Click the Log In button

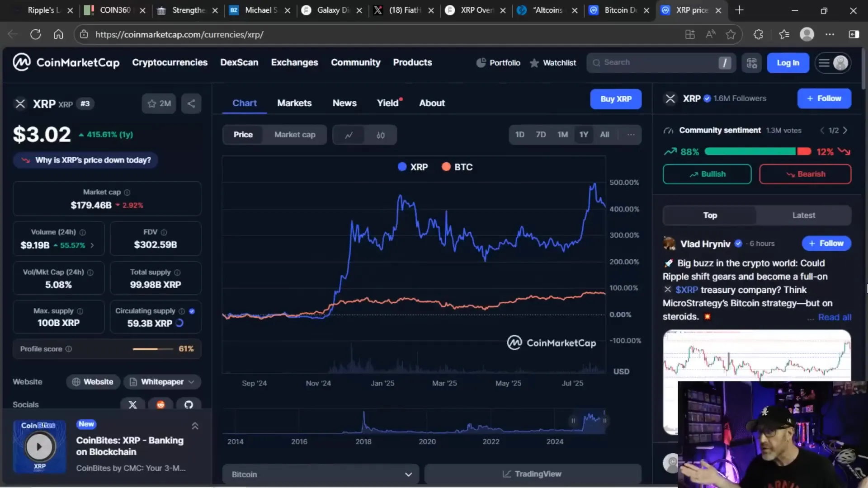coord(788,63)
